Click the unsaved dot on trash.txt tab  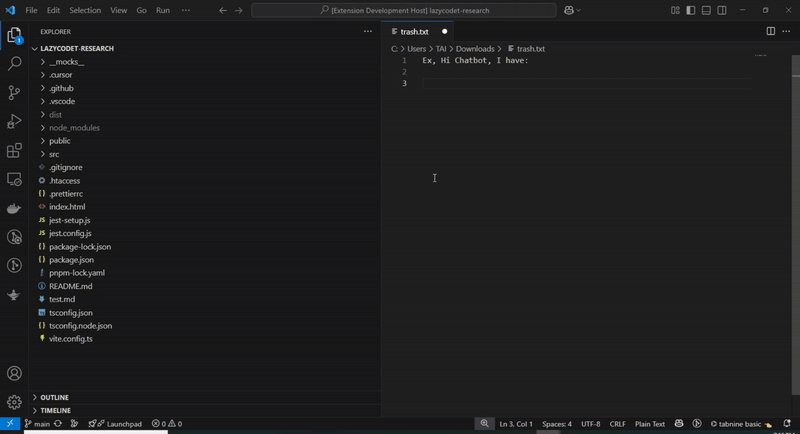tap(444, 32)
